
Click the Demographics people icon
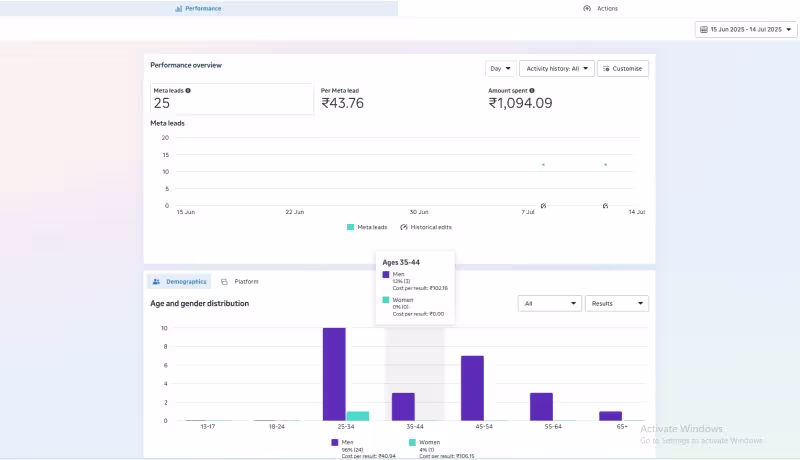[156, 282]
